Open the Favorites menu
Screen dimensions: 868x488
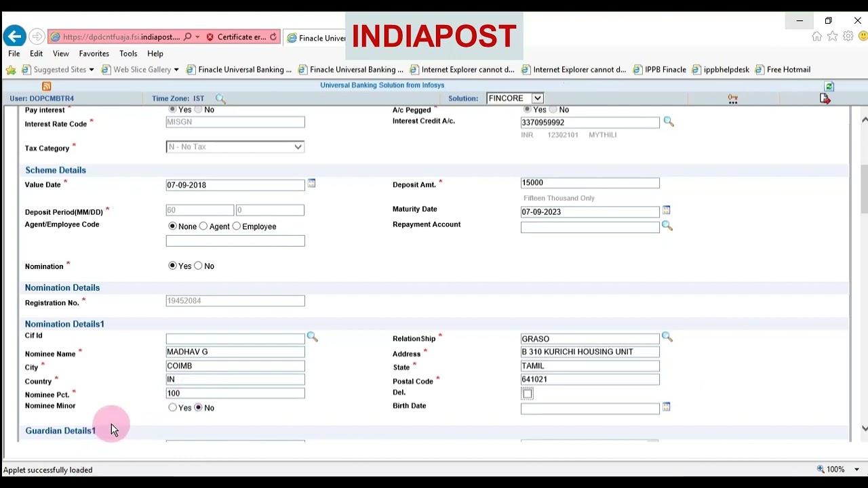[x=94, y=54]
